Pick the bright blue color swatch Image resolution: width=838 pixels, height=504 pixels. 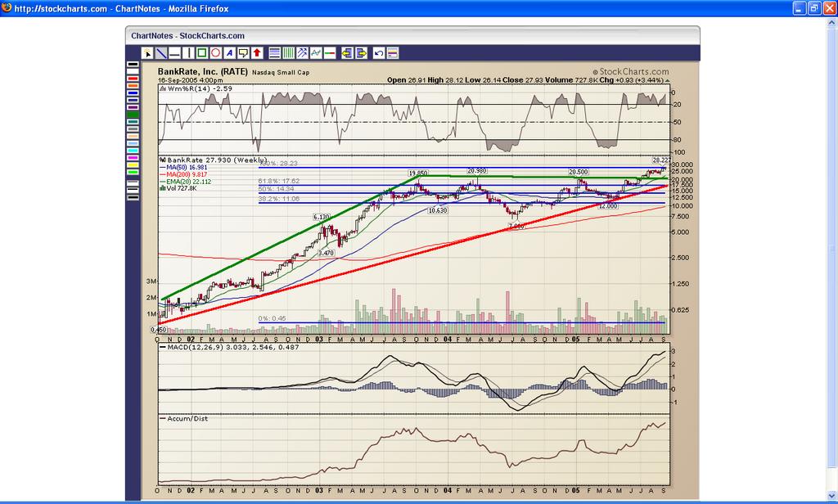[133, 93]
